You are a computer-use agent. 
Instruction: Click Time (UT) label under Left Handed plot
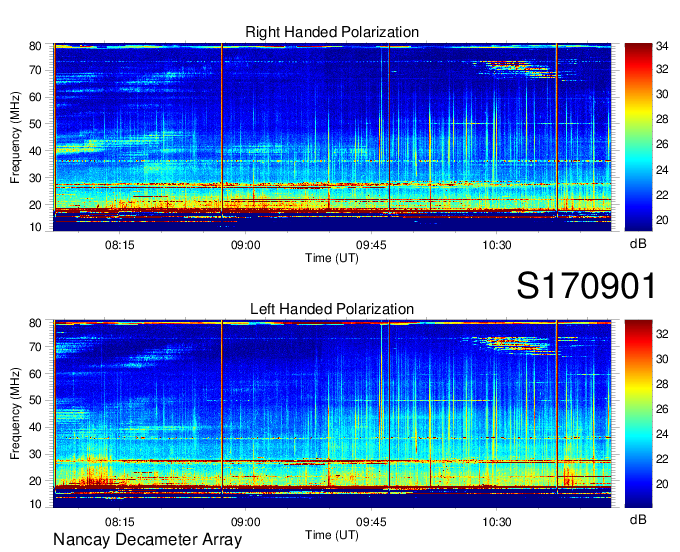click(332, 535)
